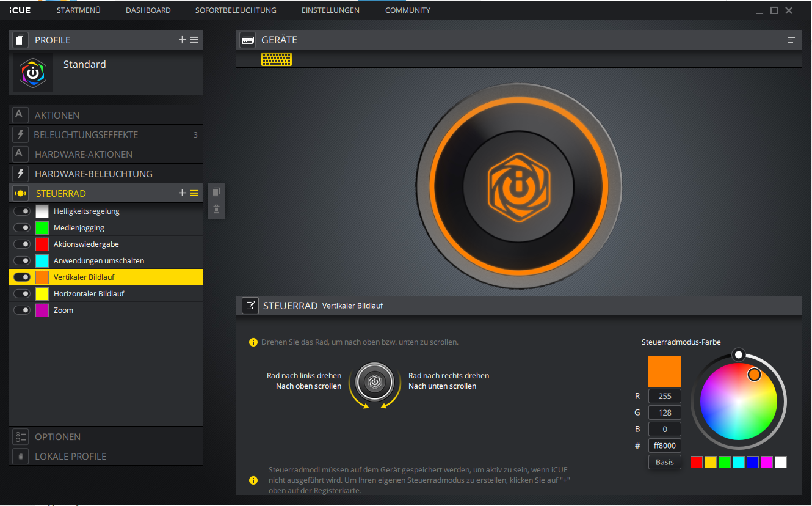Viewport: 812px width, 506px height.
Task: Expand the Optionen section
Action: pos(106,437)
